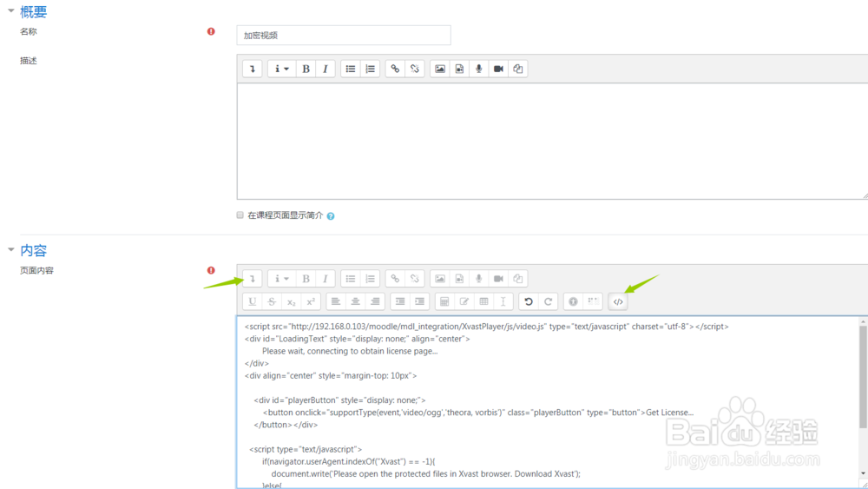Insert unordered list in description editor
The width and height of the screenshot is (868, 489).
[351, 69]
